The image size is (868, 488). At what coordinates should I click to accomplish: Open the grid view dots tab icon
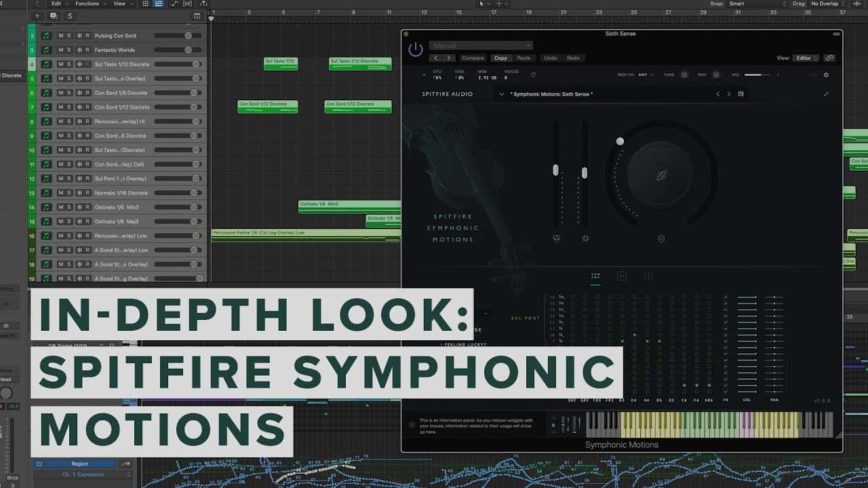click(595, 276)
